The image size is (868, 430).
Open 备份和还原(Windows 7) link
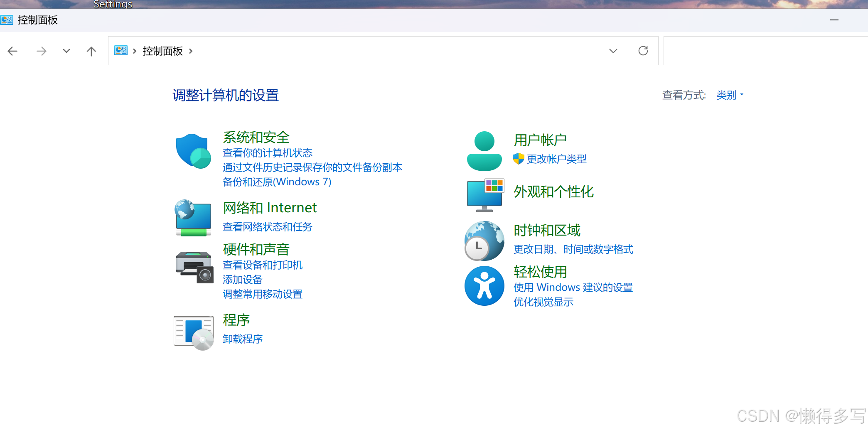277,182
